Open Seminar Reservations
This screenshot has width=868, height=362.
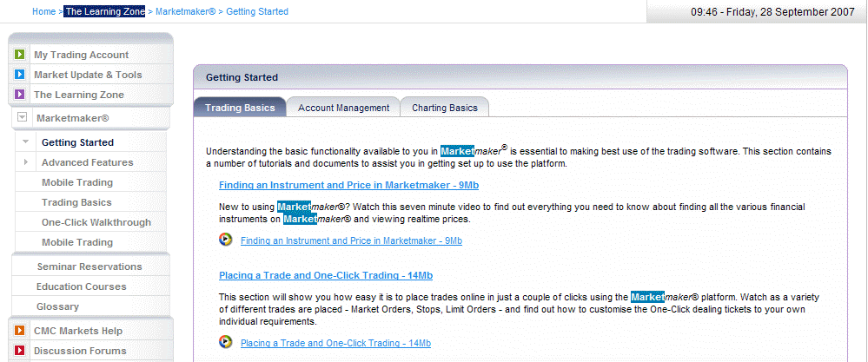(89, 267)
